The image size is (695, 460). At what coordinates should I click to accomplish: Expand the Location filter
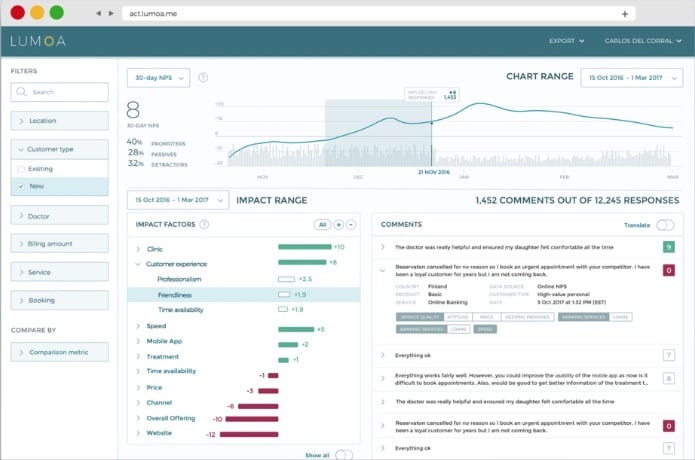[x=59, y=121]
